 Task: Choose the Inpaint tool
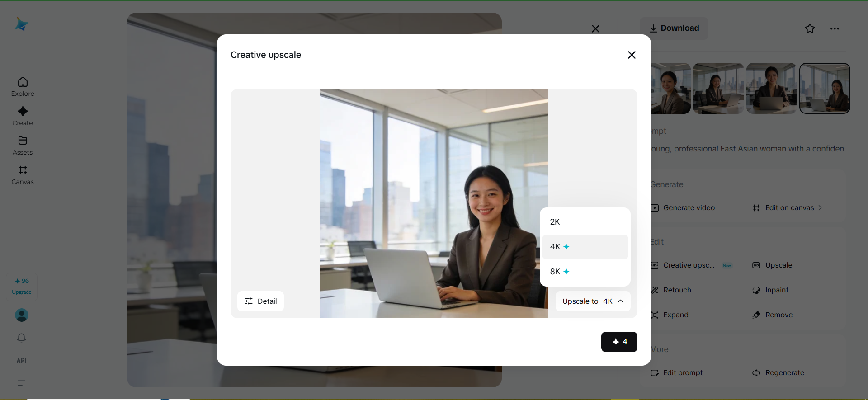770,290
